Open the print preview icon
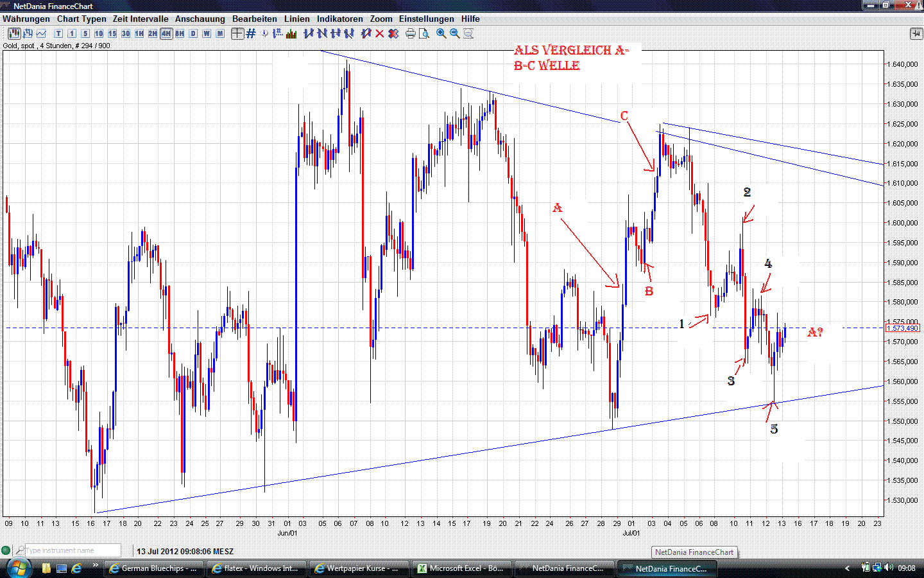924x578 pixels. (x=424, y=33)
